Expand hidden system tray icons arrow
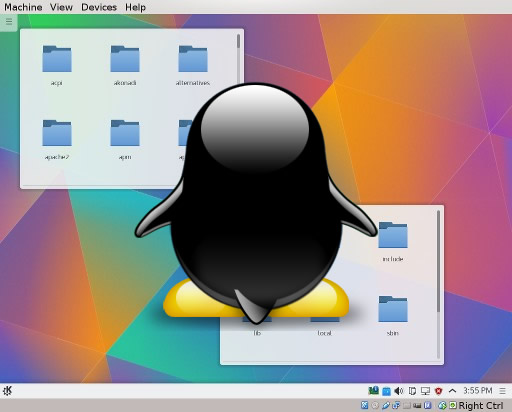Image resolution: width=512 pixels, height=412 pixels. coord(452,391)
